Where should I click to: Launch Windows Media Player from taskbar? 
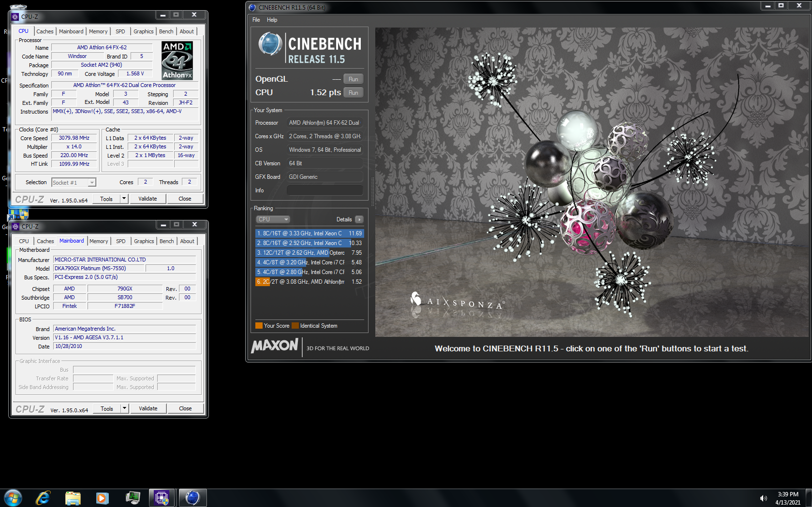click(x=103, y=498)
